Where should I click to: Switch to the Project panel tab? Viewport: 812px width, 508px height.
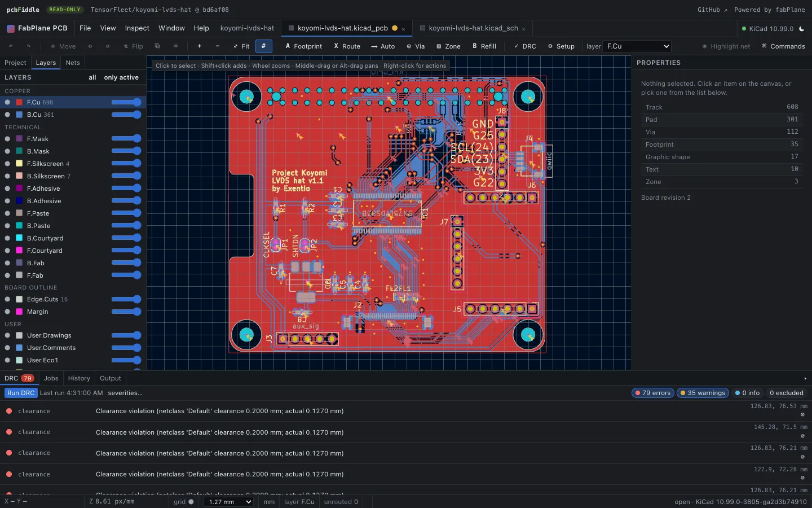(x=15, y=63)
